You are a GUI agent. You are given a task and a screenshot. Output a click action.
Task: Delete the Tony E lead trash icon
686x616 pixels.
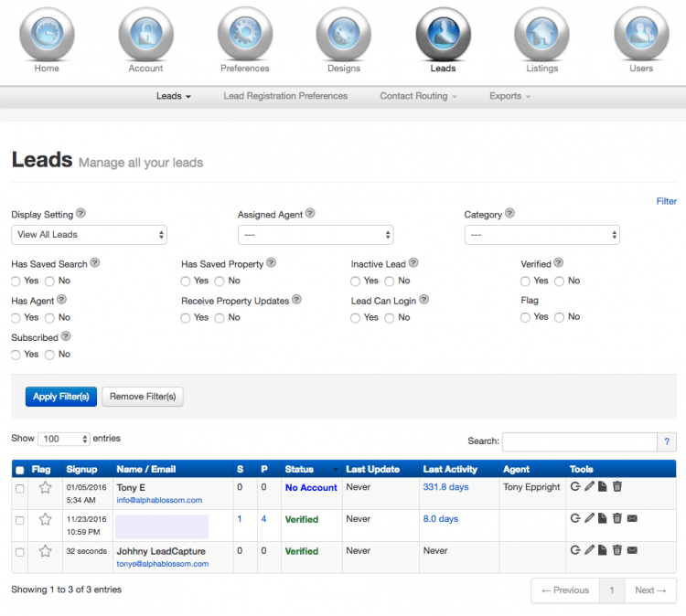(x=616, y=486)
